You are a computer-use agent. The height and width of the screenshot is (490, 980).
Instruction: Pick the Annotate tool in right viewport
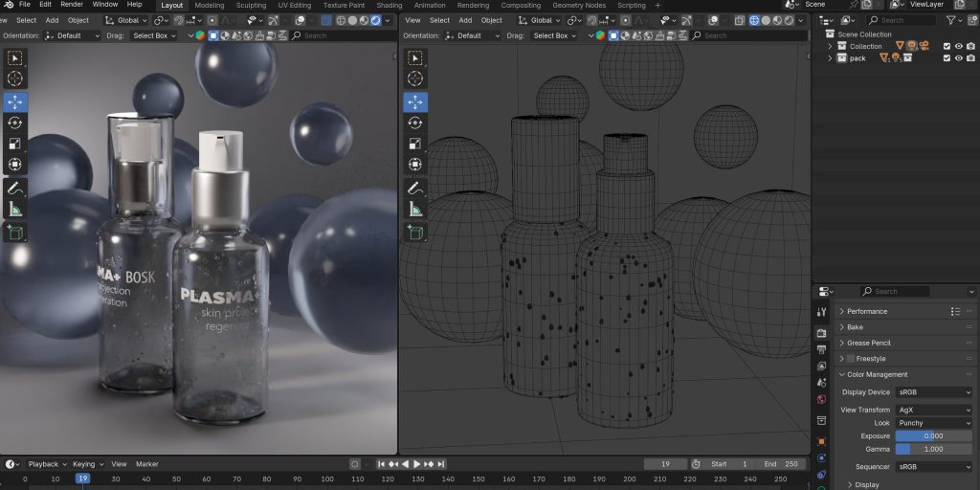[415, 188]
